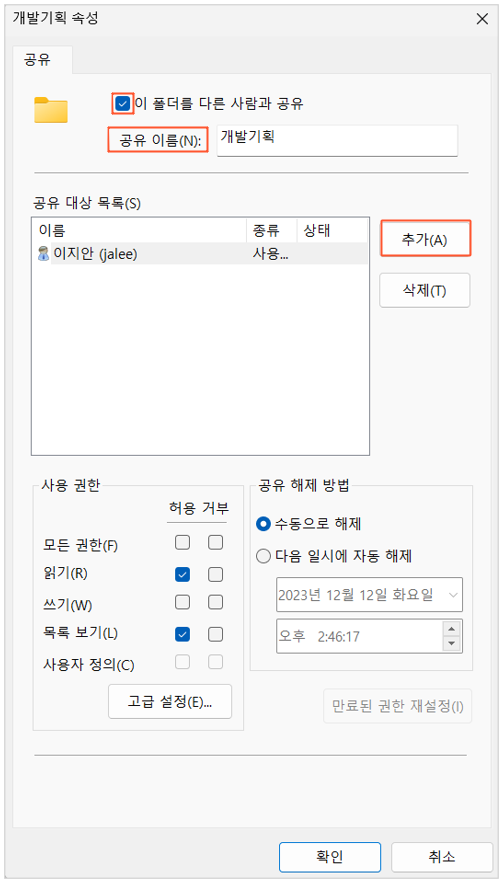Check the 모든 권한 허용 checkbox

click(182, 543)
